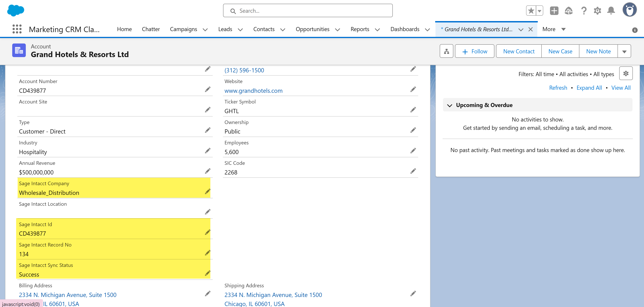Edit the Sage Intacct Sync Status pencil
The image size is (644, 307).
[207, 273]
